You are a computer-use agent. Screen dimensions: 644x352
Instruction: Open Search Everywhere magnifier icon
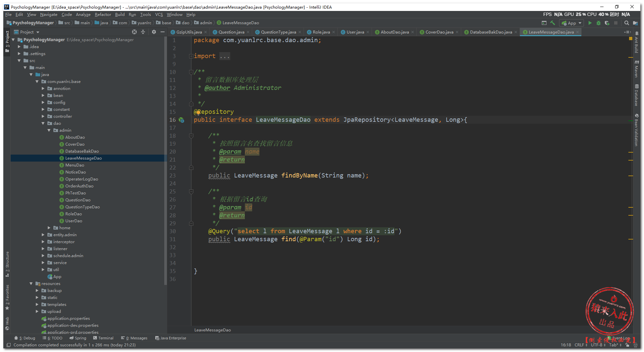626,23
